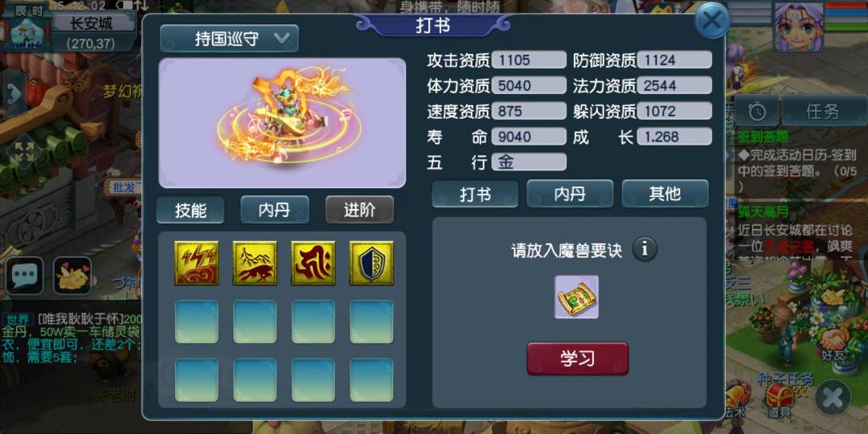Open the 其他 button

(x=665, y=194)
